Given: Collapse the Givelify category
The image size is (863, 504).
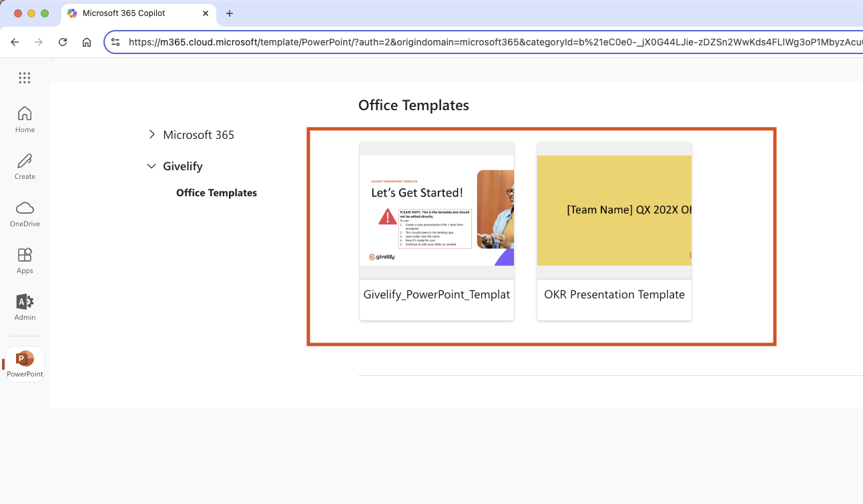Looking at the screenshot, I should tap(152, 166).
